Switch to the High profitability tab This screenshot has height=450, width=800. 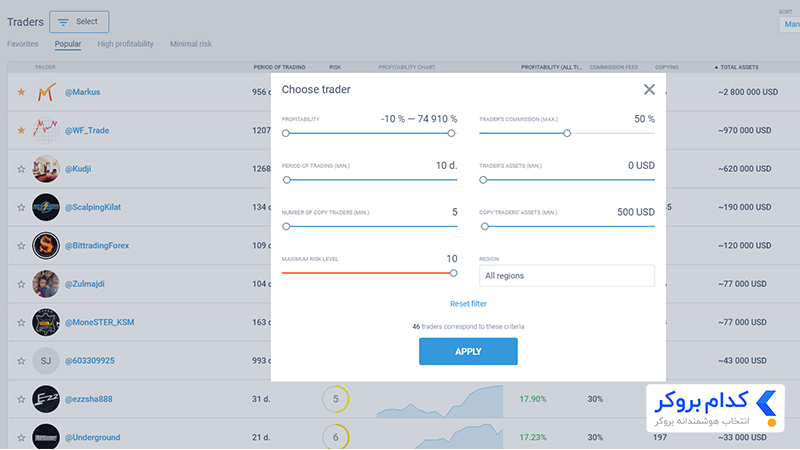click(126, 44)
